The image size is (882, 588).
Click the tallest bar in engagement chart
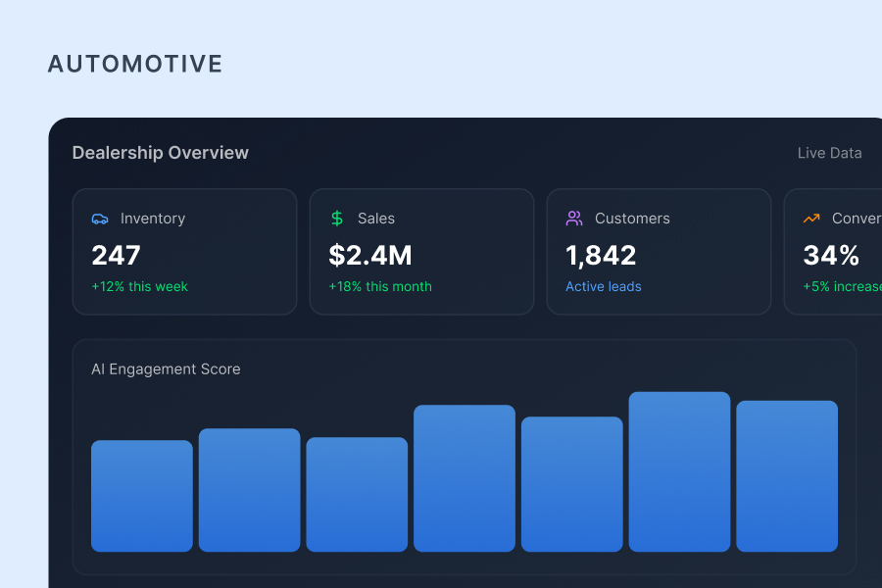(x=679, y=471)
